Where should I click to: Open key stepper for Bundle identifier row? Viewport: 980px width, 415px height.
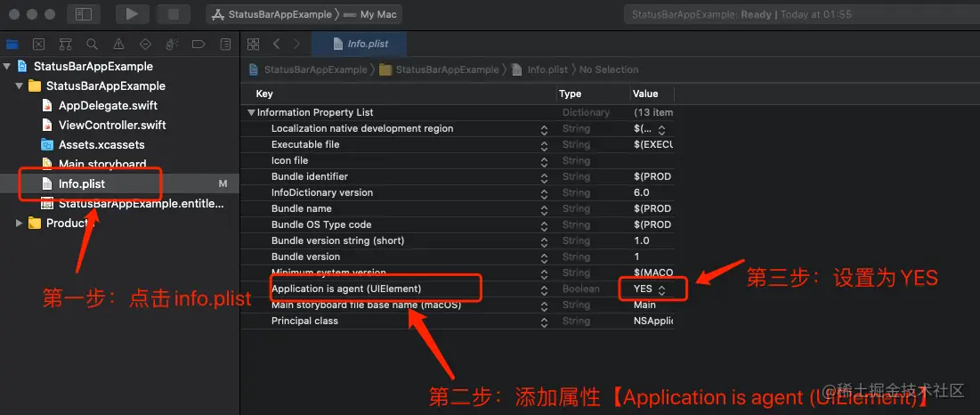545,177
